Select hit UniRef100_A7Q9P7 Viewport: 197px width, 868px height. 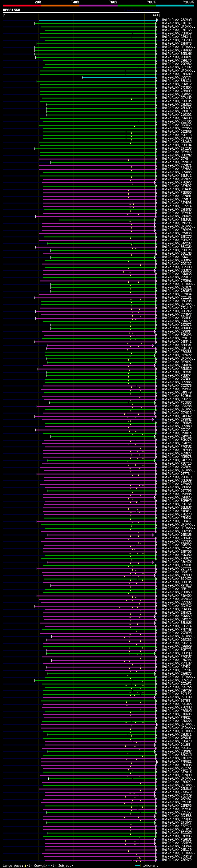tap(177, 182)
